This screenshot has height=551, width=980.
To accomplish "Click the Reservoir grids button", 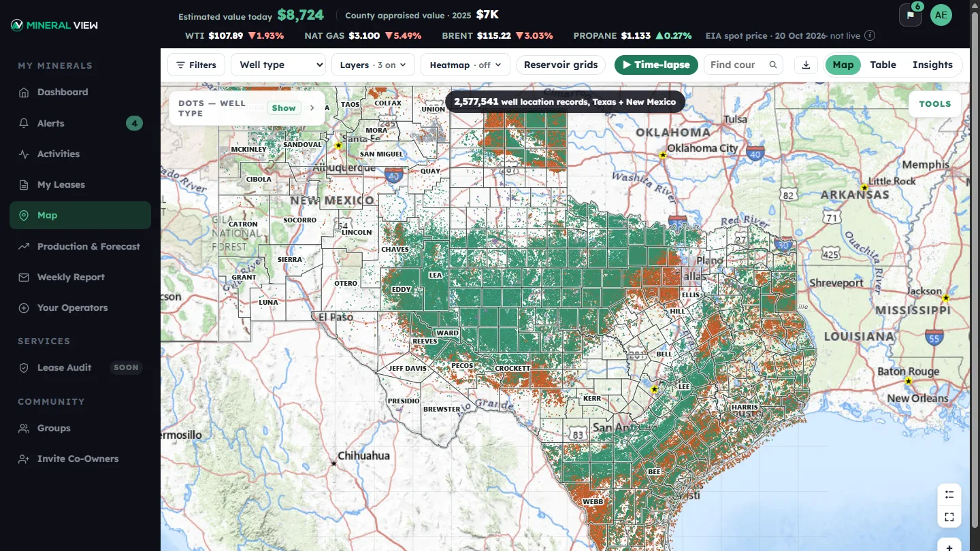I will (561, 65).
